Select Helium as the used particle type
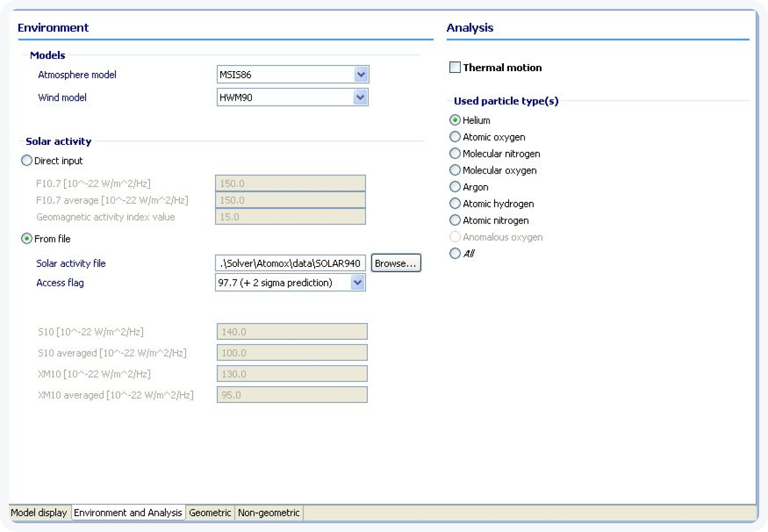The width and height of the screenshot is (768, 532). click(455, 120)
